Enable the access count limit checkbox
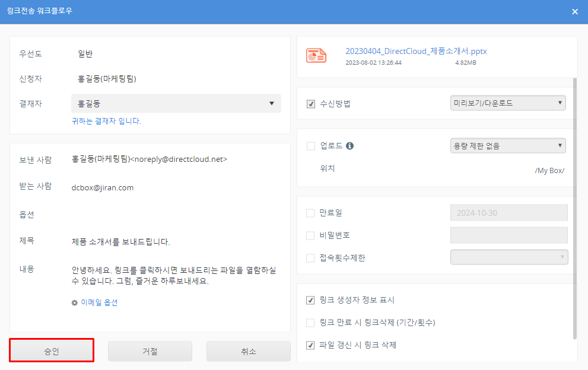 [310, 258]
